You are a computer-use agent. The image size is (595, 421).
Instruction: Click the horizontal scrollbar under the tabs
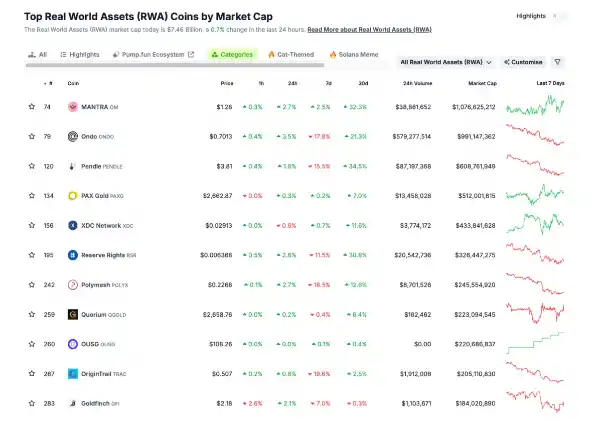(x=175, y=65)
